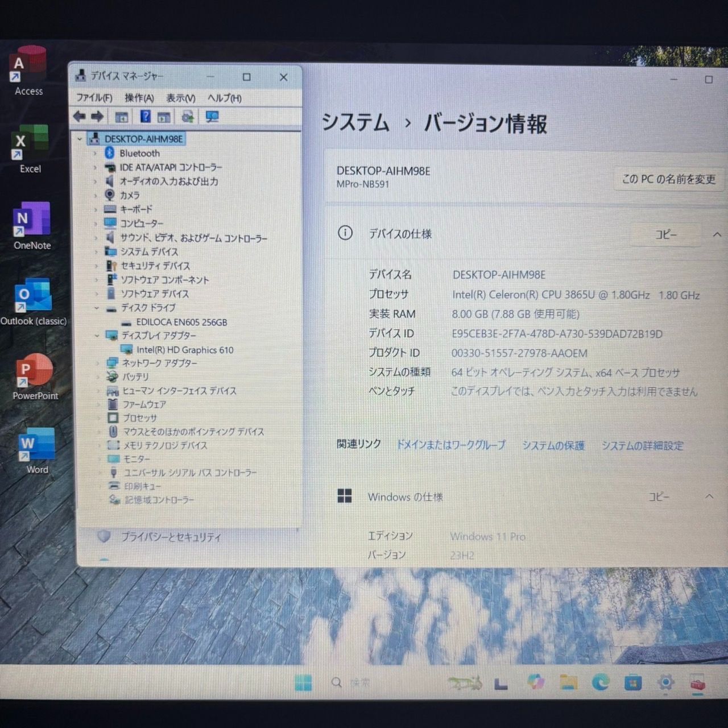Open the 表示(V) menu
This screenshot has height=728, width=728.
pyautogui.click(x=181, y=98)
